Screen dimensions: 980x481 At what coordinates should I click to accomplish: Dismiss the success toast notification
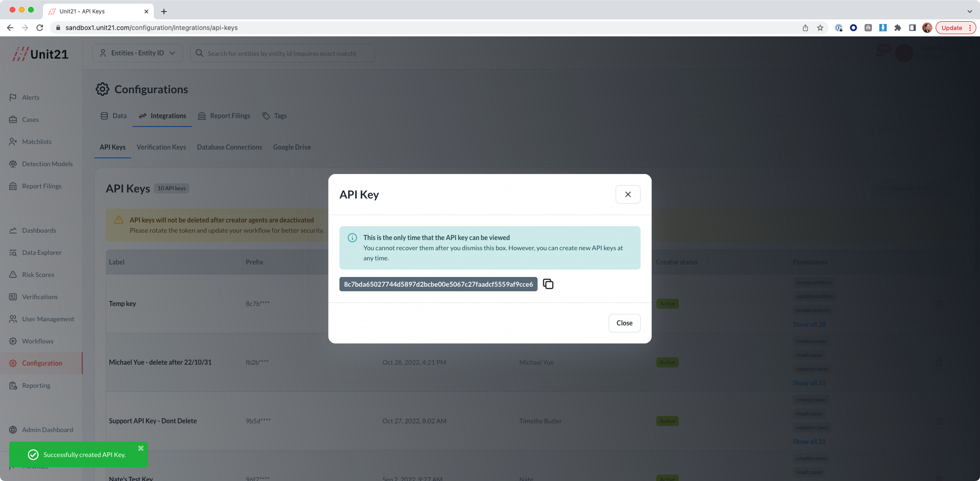pyautogui.click(x=141, y=448)
